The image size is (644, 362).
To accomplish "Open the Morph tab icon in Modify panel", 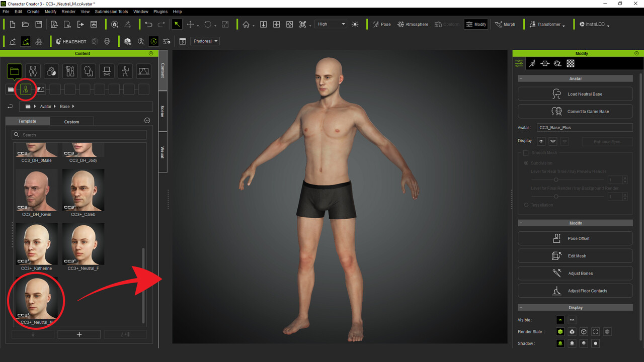I will [545, 63].
